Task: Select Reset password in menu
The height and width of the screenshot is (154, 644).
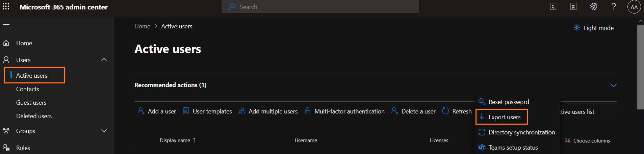Action: tap(509, 102)
